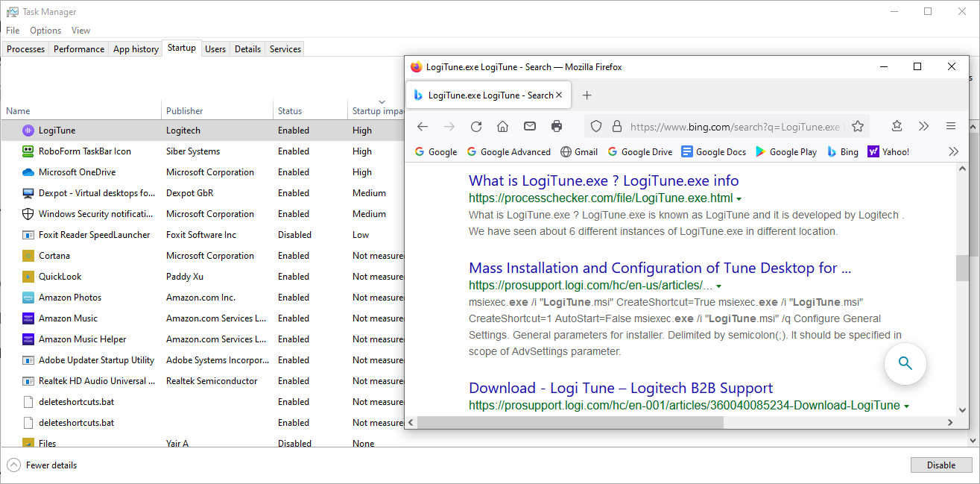Open the tracking protection shield icon
The image size is (980, 484).
tap(596, 127)
